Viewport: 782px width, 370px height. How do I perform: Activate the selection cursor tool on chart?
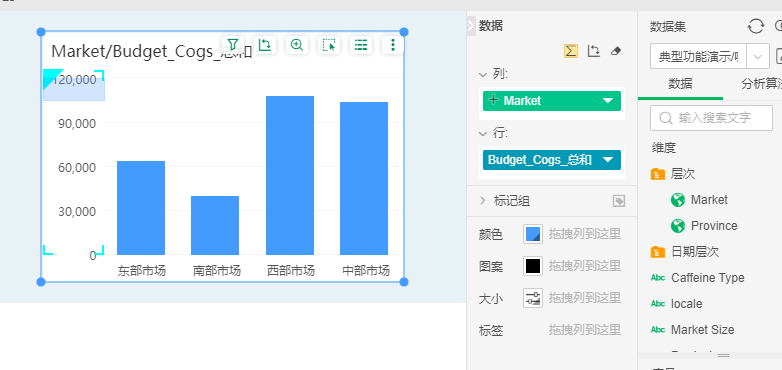(x=329, y=45)
